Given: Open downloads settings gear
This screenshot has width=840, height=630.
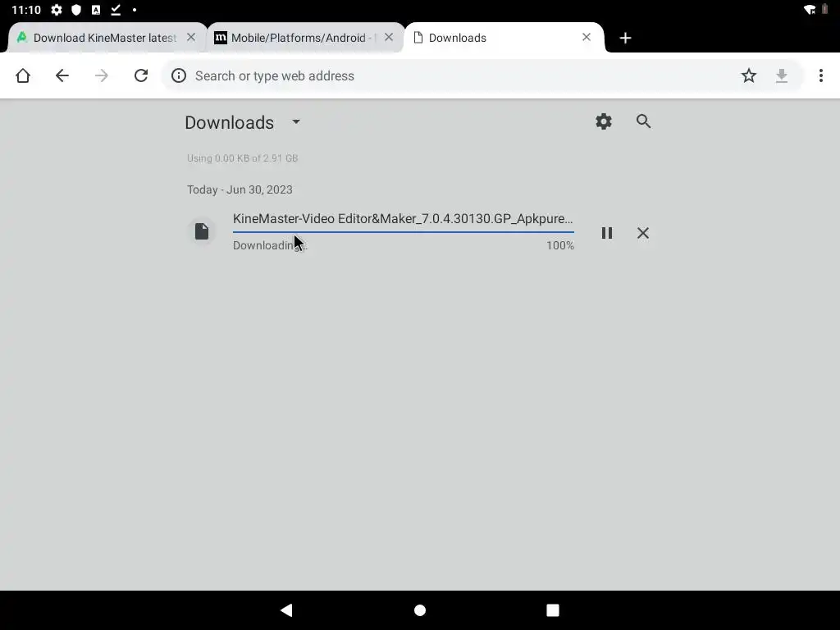Looking at the screenshot, I should (604, 121).
